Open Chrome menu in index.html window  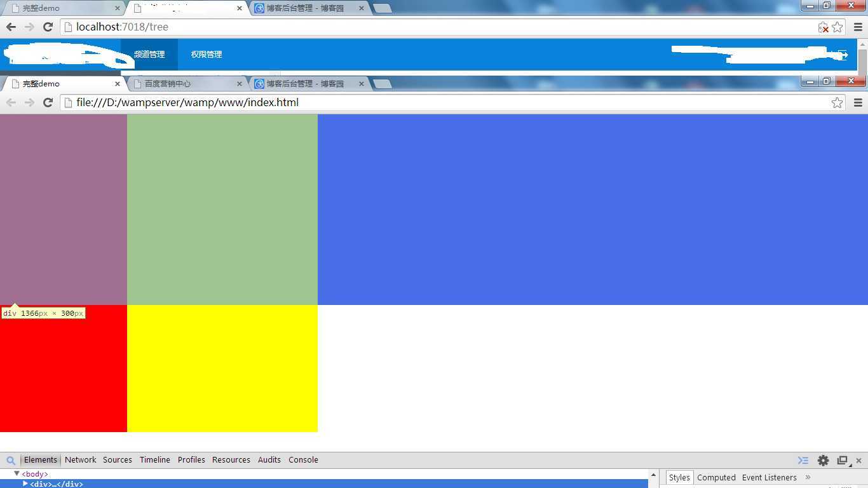pyautogui.click(x=858, y=102)
